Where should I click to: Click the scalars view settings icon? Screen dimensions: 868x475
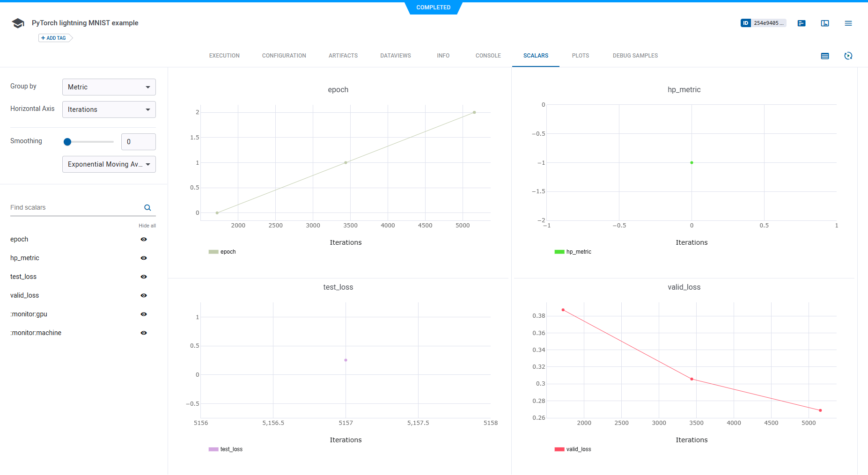point(825,56)
